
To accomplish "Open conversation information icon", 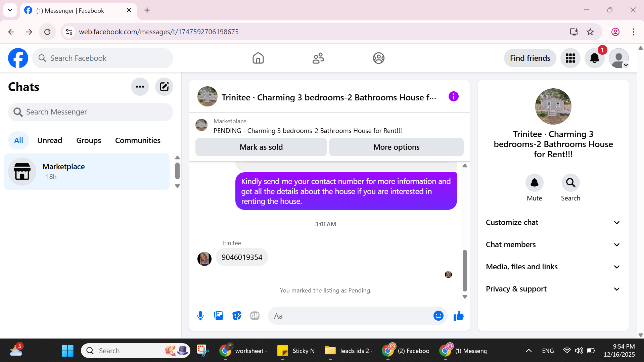I will tap(453, 97).
